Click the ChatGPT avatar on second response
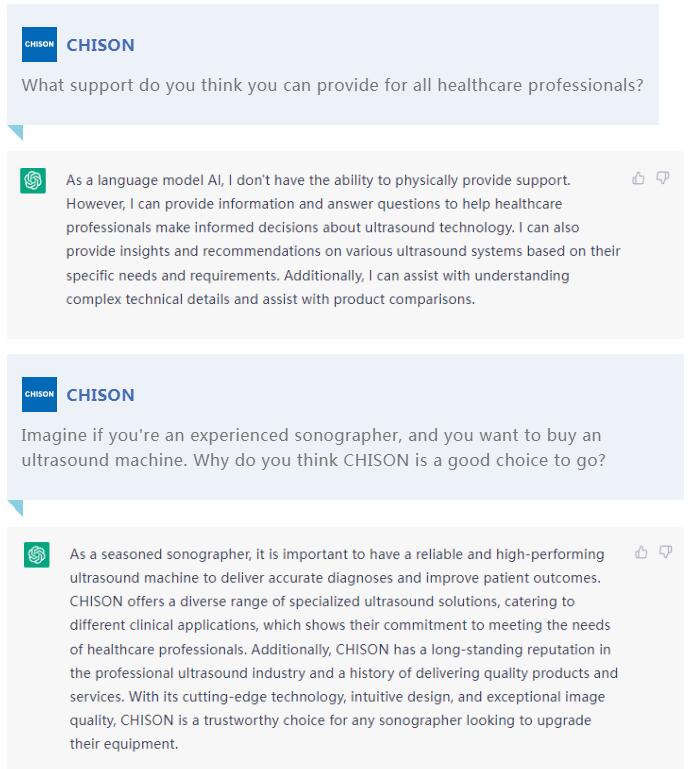The image size is (688, 769). tap(37, 555)
